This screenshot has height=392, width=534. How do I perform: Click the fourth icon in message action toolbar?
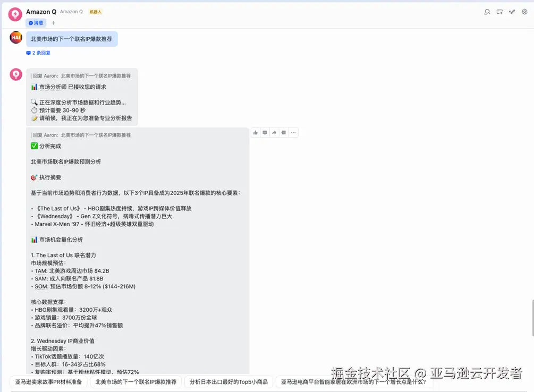[x=284, y=132]
